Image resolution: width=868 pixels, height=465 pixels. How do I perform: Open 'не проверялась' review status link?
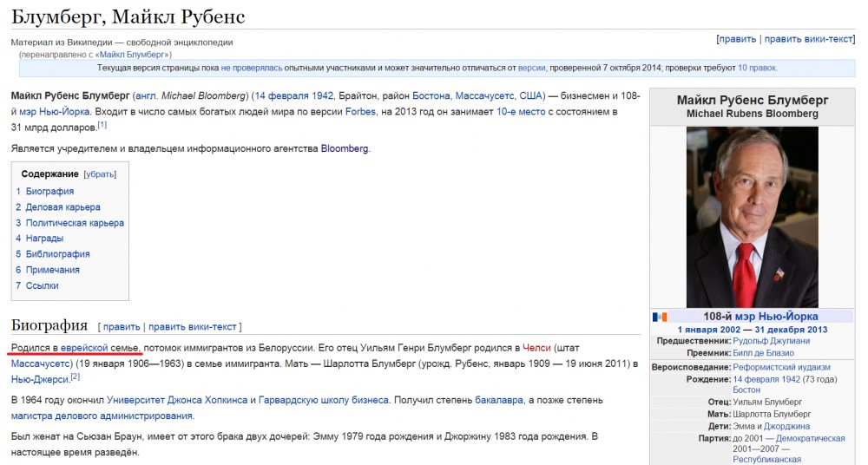point(252,68)
